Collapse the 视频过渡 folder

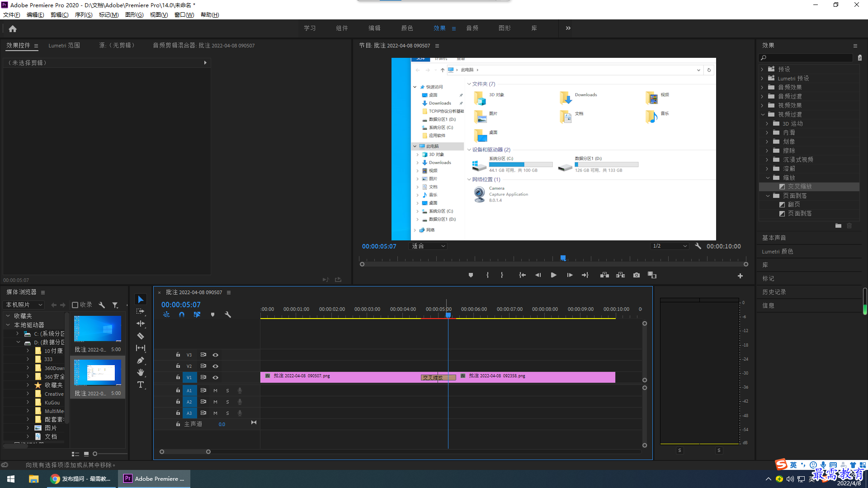coord(762,114)
